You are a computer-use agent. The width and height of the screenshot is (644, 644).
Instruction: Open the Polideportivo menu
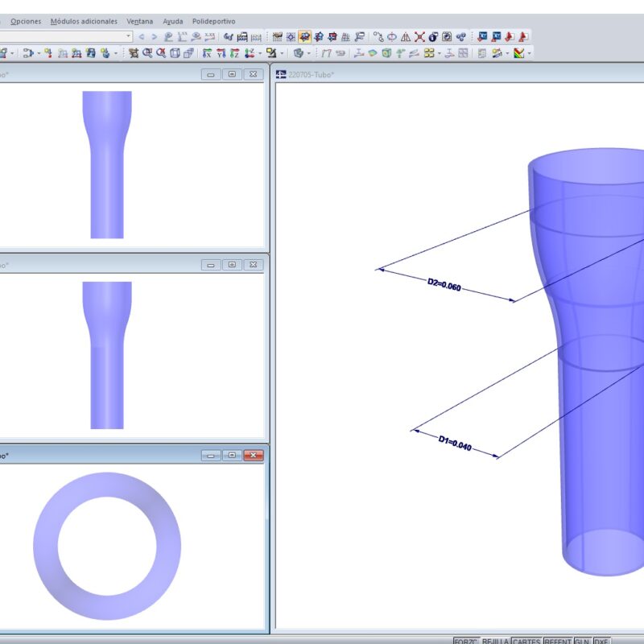213,22
